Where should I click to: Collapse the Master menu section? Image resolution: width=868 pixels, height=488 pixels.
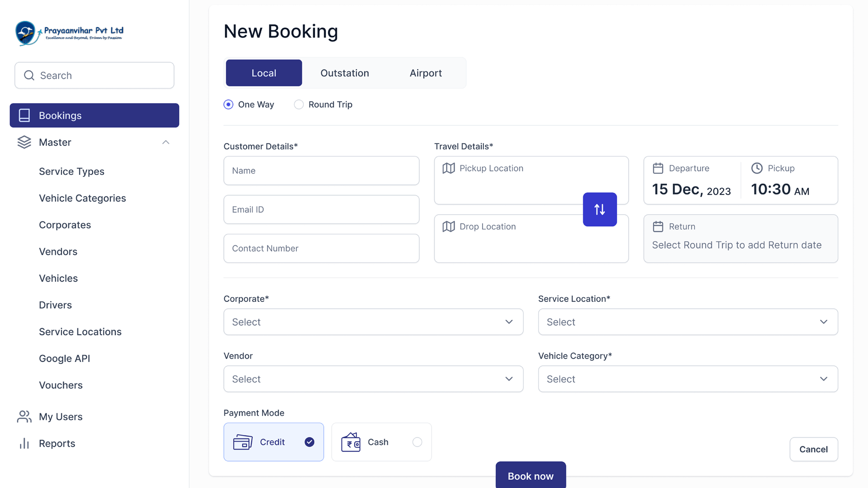pyautogui.click(x=166, y=142)
